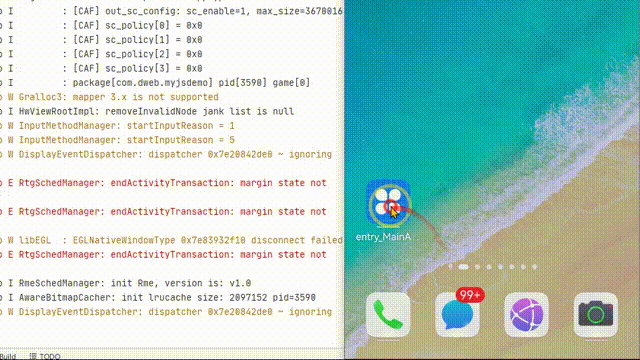This screenshot has width=640, height=360.
Task: Open the entry_MainA app icon
Action: pos(388,203)
